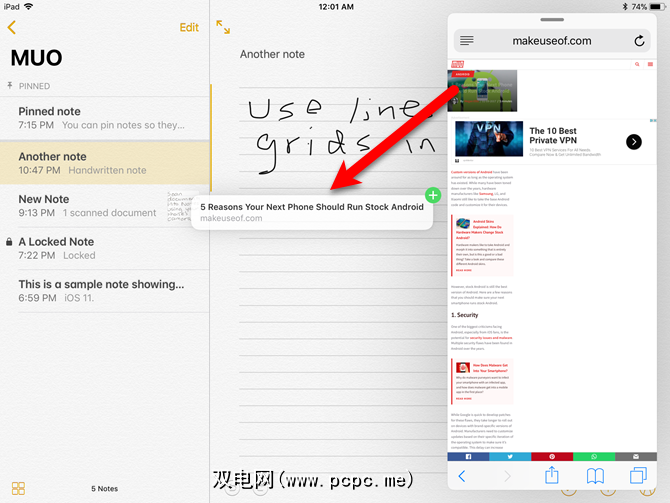Image resolution: width=670 pixels, height=503 pixels.
Task: Tap the green plus drop badge
Action: [x=433, y=195]
